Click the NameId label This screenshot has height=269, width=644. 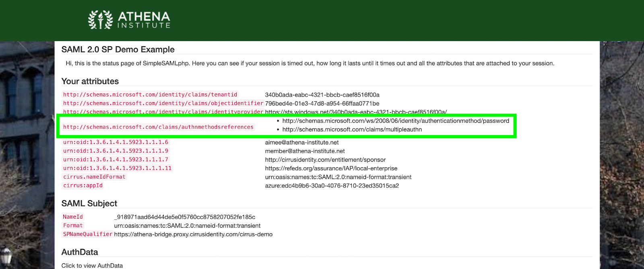tap(73, 217)
